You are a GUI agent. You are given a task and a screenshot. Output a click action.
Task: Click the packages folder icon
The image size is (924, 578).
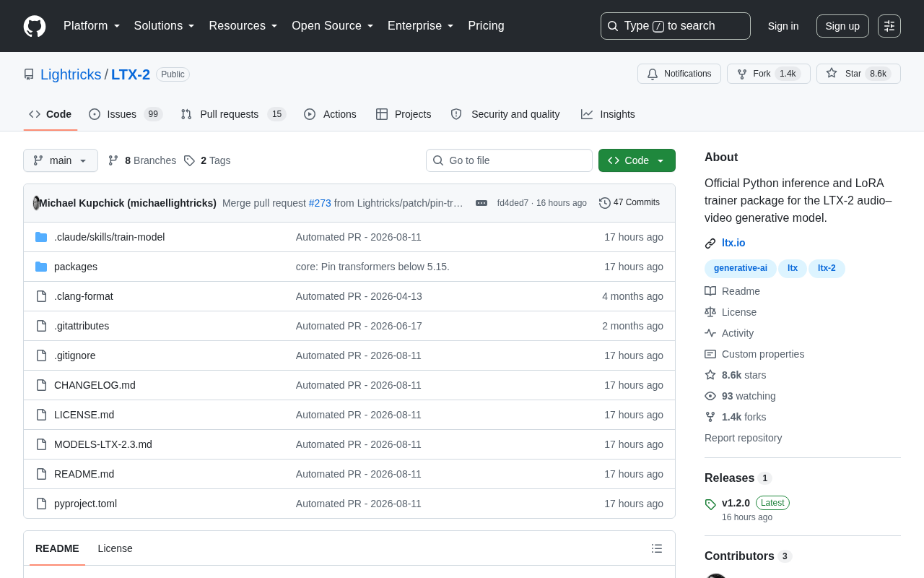[x=41, y=267]
